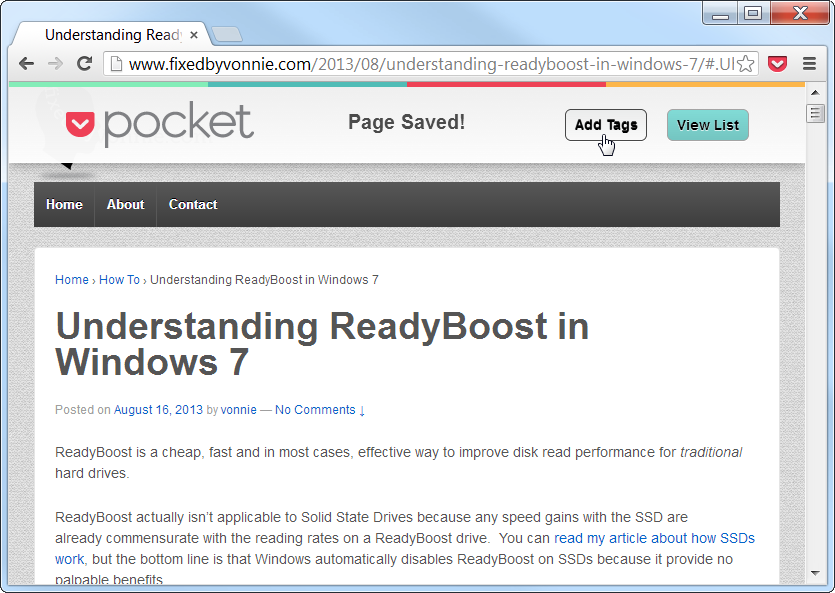Jump to the No Comments link

point(320,410)
